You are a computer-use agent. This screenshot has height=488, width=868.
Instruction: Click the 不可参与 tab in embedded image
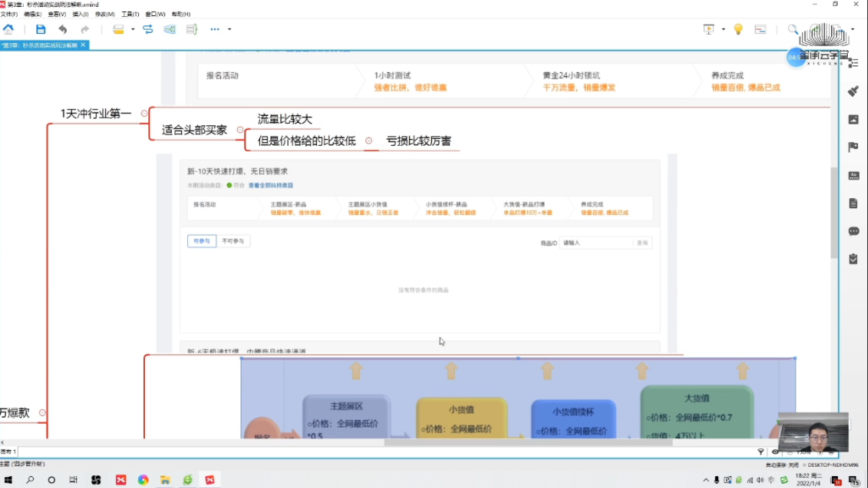(x=233, y=241)
